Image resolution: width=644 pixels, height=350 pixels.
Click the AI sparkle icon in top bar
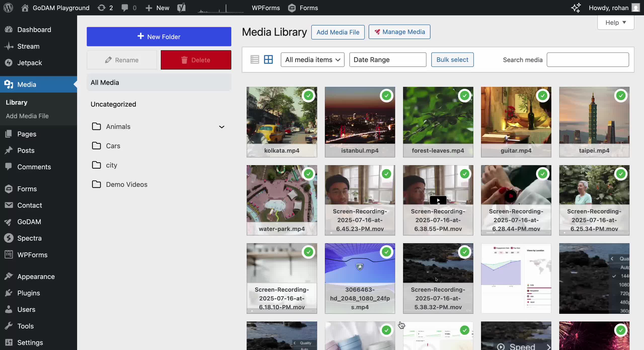576,8
